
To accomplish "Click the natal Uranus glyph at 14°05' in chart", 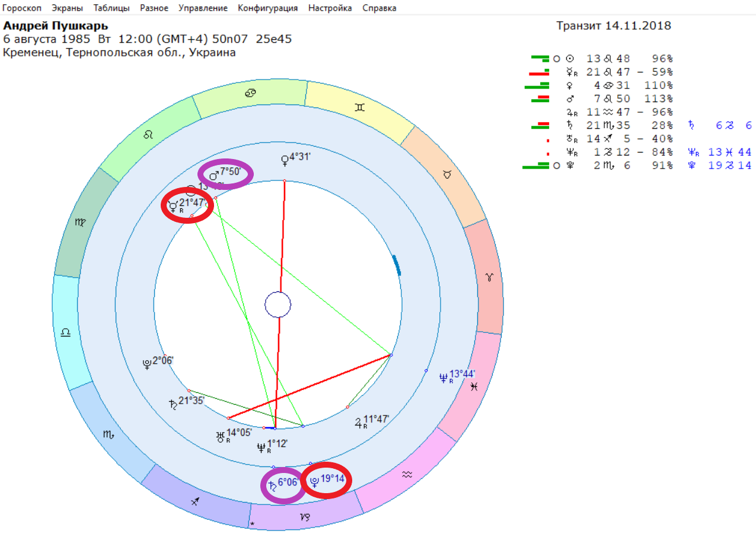I will coord(221,437).
